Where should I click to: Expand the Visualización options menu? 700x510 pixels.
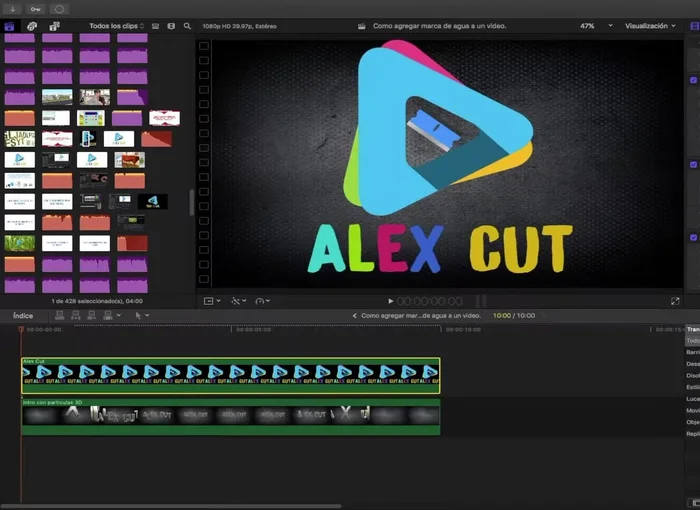650,26
